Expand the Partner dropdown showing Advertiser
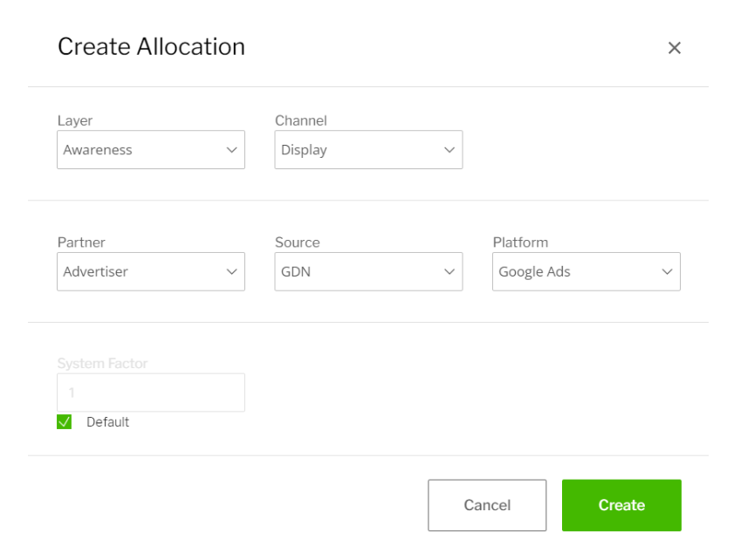 (x=140, y=272)
